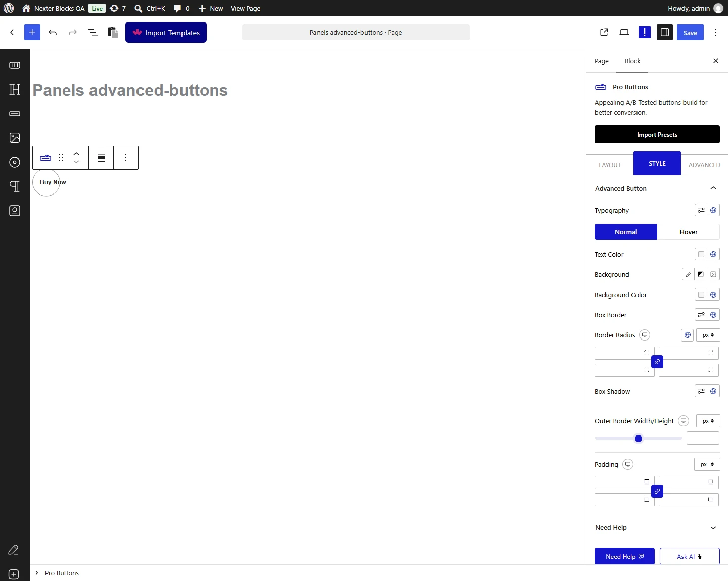Open global color for Text Color
This screenshot has height=581, width=728.
click(x=713, y=254)
